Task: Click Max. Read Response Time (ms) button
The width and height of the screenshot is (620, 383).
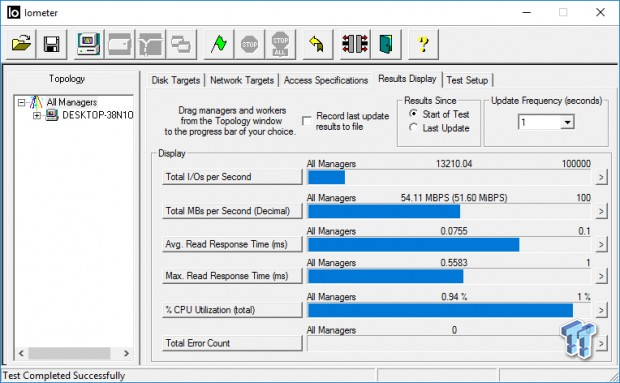Action: (x=232, y=275)
